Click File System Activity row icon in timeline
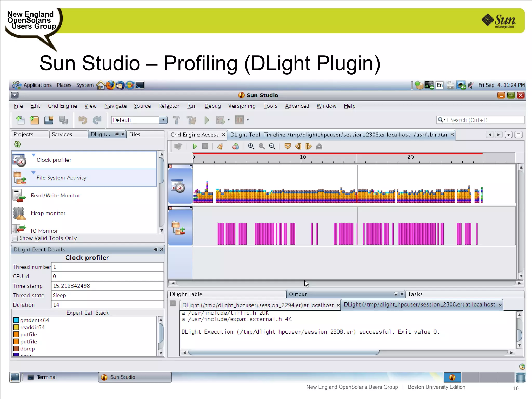The height and width of the screenshot is (399, 532). [x=178, y=228]
